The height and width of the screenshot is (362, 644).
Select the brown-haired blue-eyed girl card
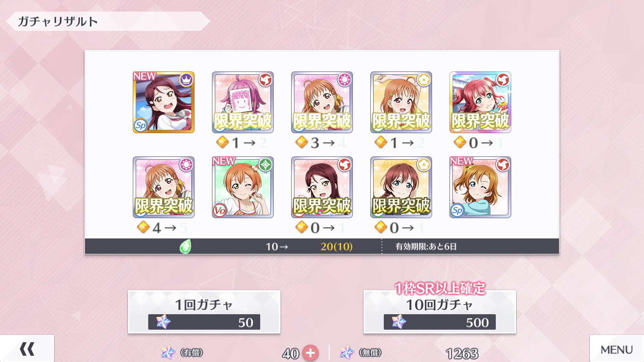coord(401,187)
